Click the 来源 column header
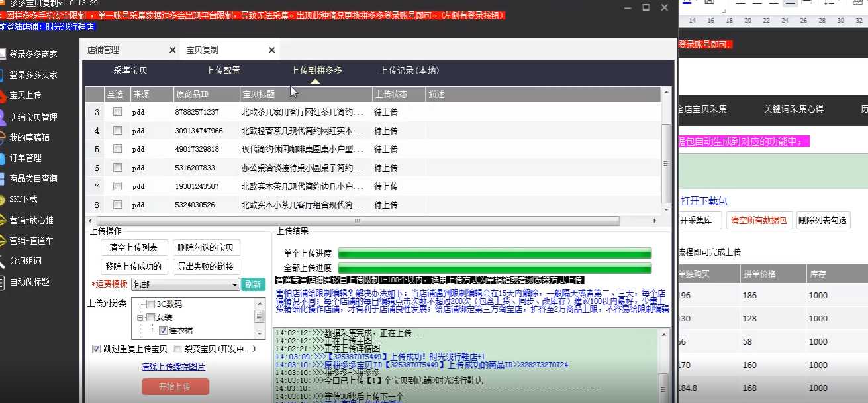868x403 pixels. (x=151, y=94)
